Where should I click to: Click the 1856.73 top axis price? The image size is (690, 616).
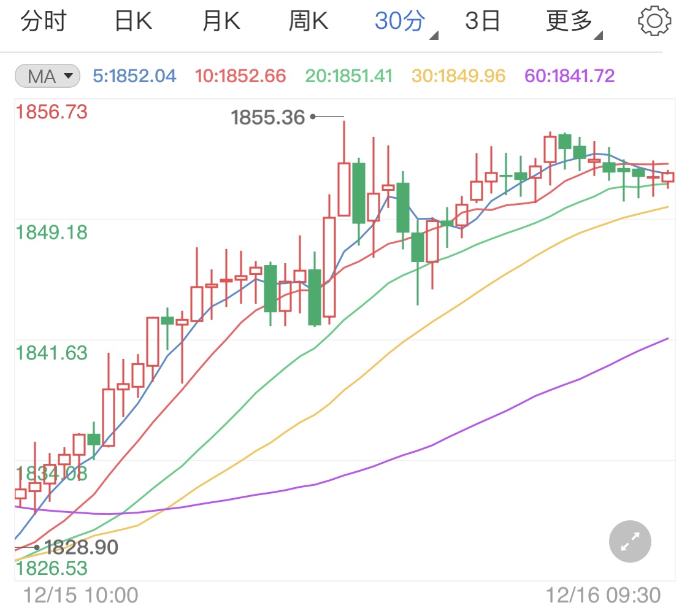[52, 112]
